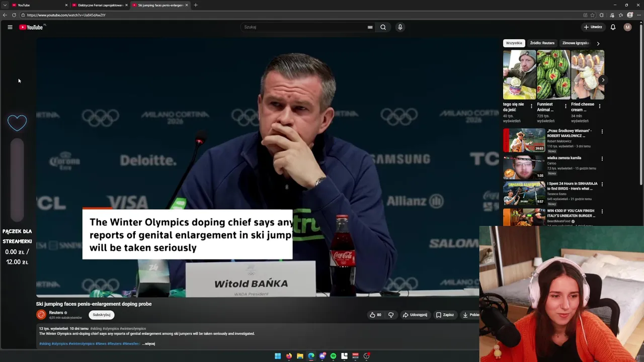Open options for Sinharaja birds video
This screenshot has height=362, width=644.
[x=602, y=185]
